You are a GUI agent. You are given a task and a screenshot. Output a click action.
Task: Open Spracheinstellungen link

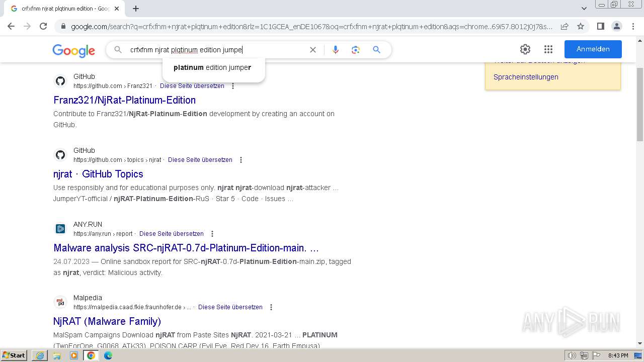(526, 77)
